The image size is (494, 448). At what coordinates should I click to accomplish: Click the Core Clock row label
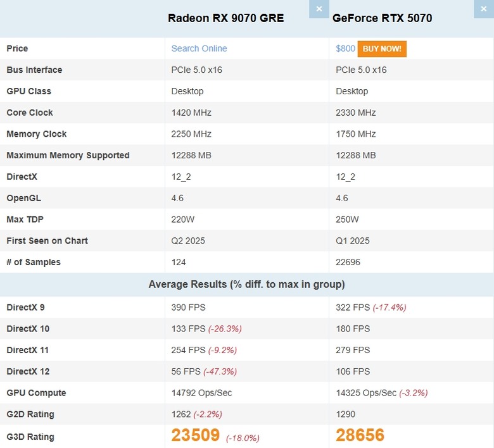[30, 113]
